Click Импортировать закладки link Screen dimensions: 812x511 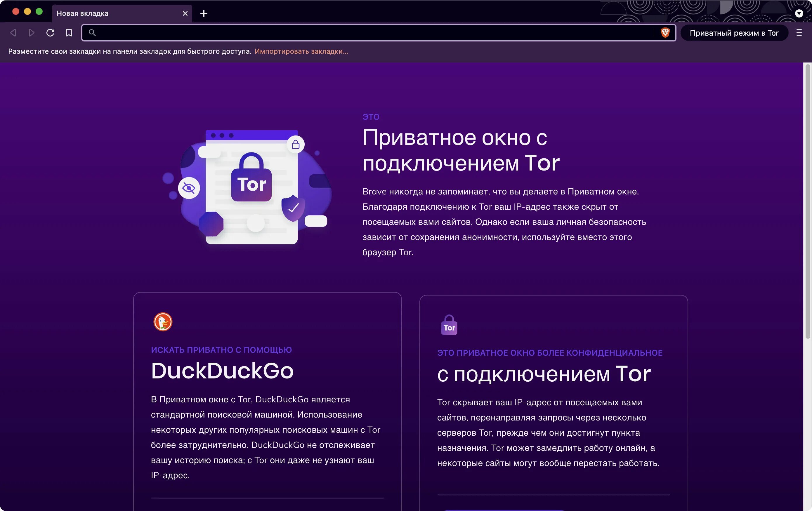click(x=301, y=51)
